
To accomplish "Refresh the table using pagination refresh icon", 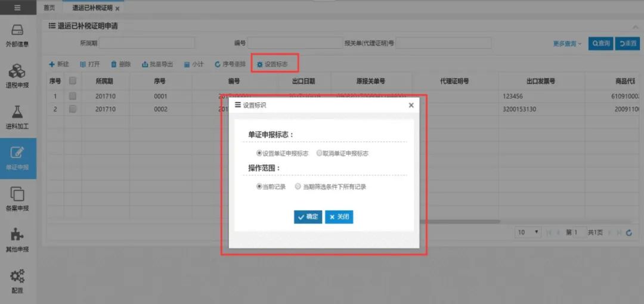I will point(629,232).
